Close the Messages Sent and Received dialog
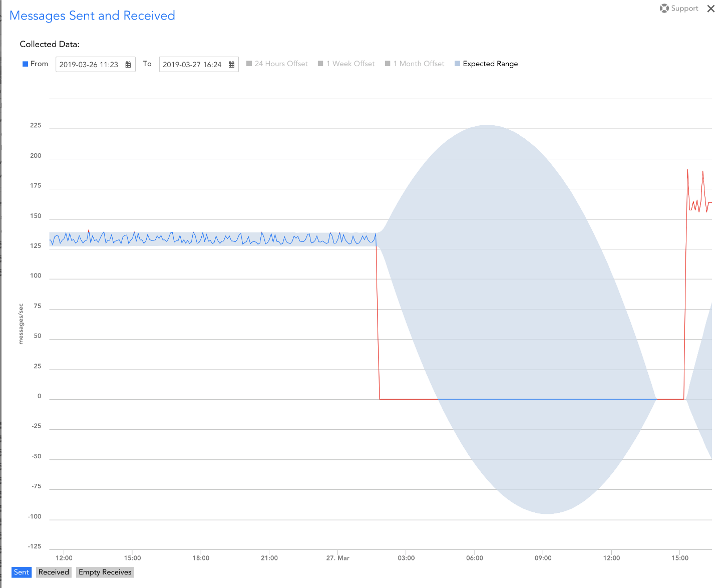 [x=710, y=9]
